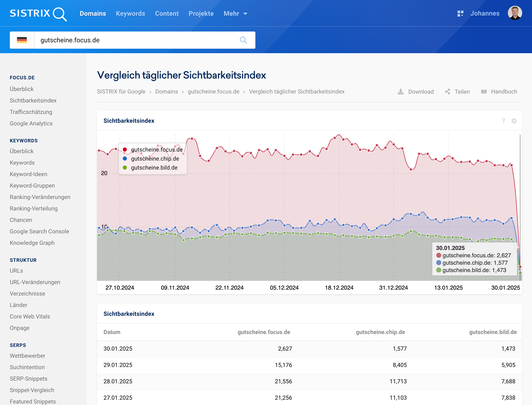Screen dimensions: 532x405
Task: Click the gutscheine.focus.de table column header
Action: coord(264,332)
